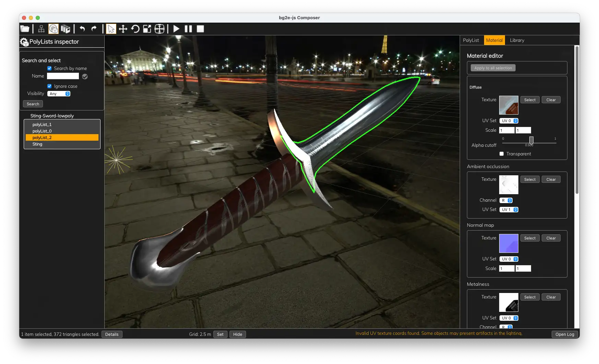This screenshot has width=599, height=364.
Task: Clear the Normal map texture
Action: coord(551,238)
